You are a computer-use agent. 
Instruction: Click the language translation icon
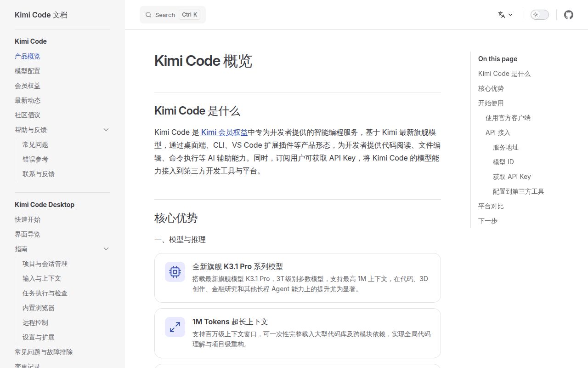(x=502, y=15)
